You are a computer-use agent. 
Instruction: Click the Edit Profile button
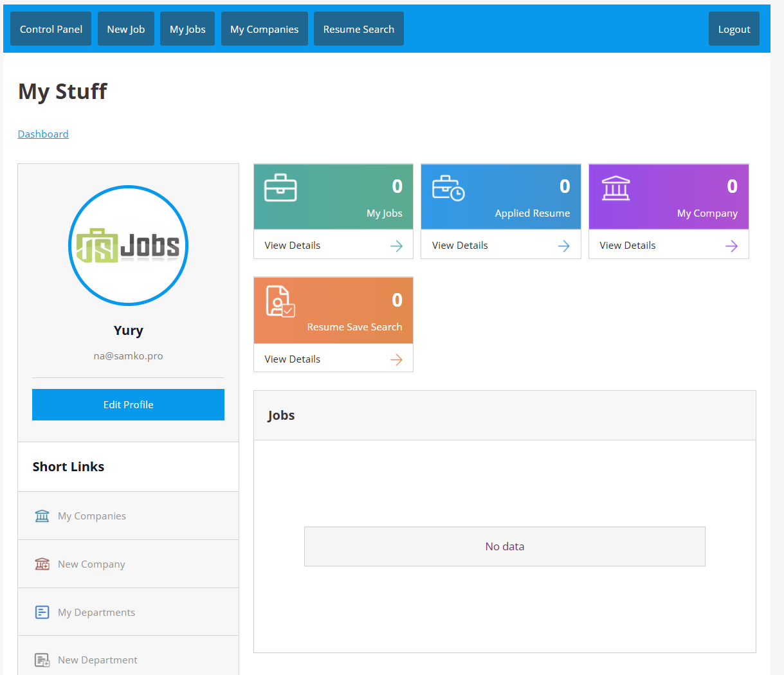[x=128, y=405]
